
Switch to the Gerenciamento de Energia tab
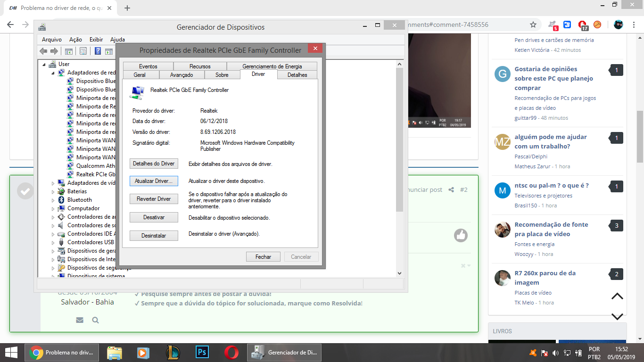click(x=272, y=66)
